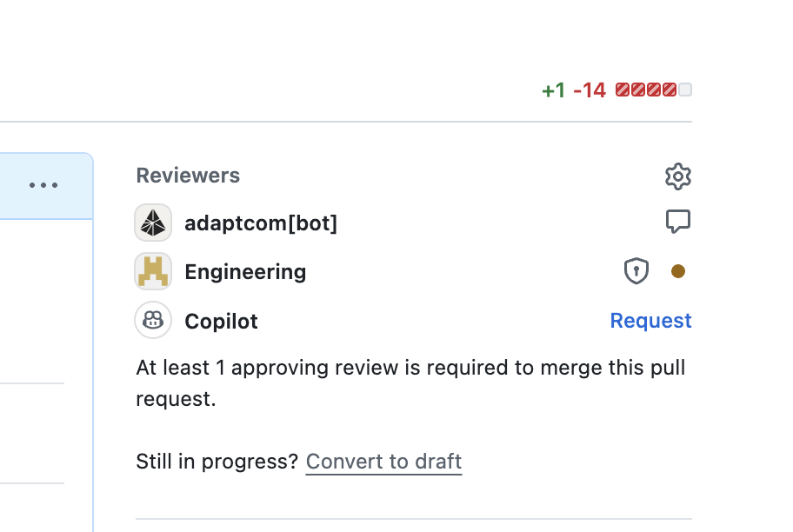Open the Engineering team avatar
Image resolution: width=793 pixels, height=532 pixels.
click(153, 271)
